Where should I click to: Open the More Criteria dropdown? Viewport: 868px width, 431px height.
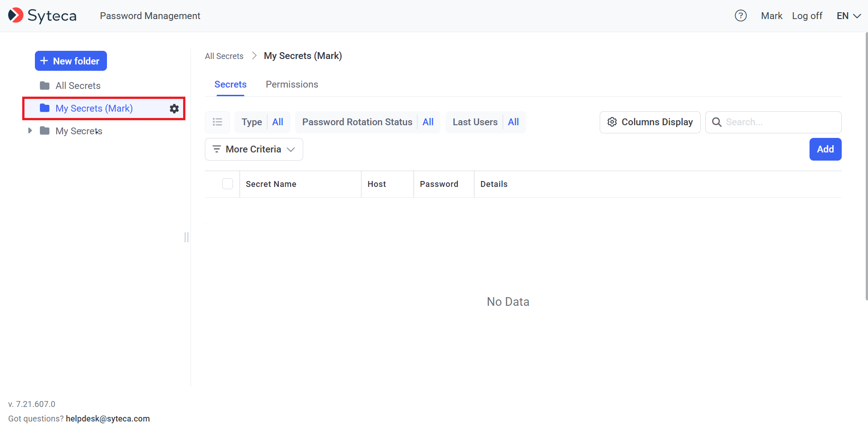[254, 149]
